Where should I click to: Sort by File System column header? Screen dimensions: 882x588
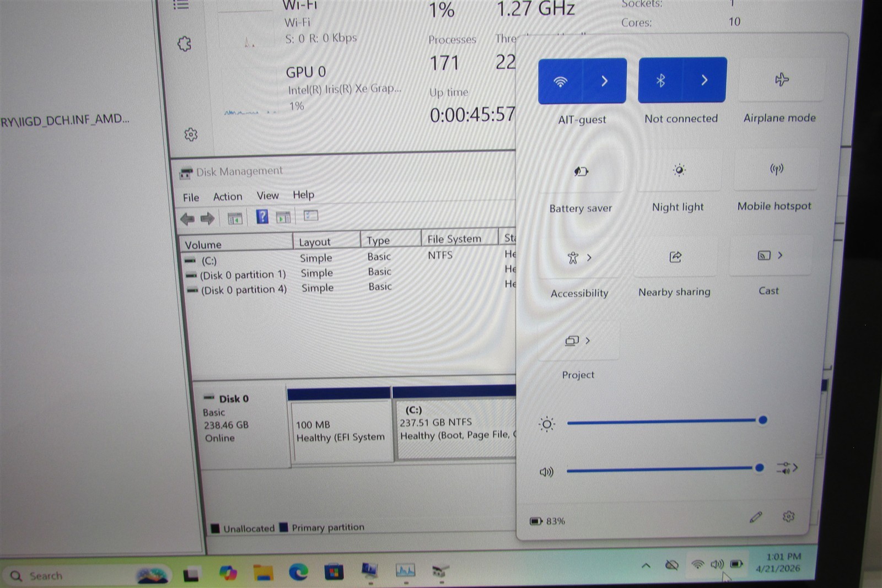point(460,238)
